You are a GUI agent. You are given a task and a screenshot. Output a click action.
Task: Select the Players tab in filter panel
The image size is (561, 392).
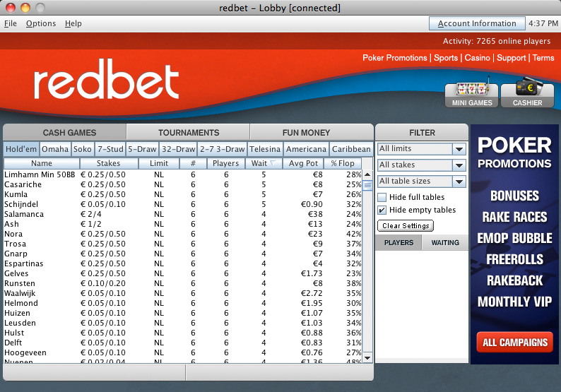coord(398,242)
